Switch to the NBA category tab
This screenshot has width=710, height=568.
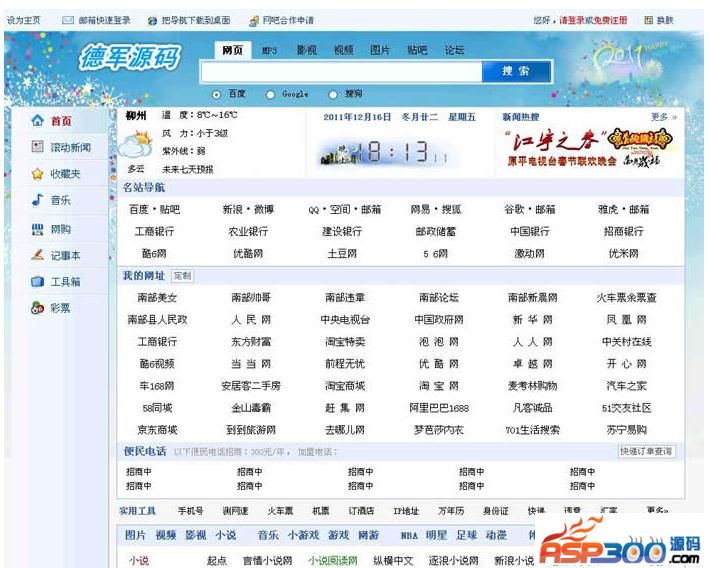click(409, 535)
